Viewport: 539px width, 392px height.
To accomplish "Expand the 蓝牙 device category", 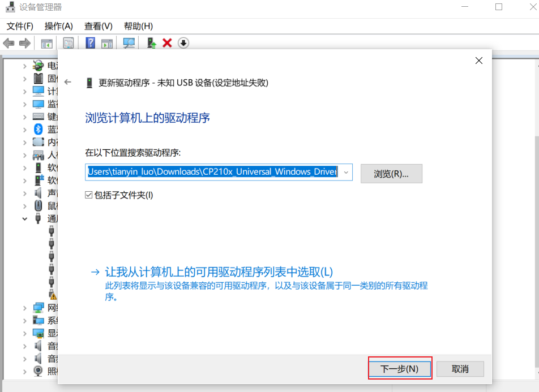I will tap(25, 129).
